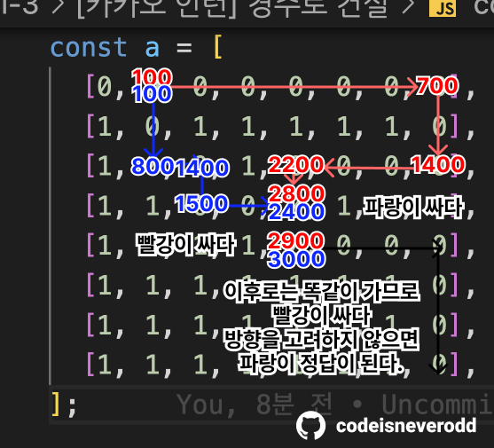Select the variable name 'a' in the declaration
494x448 pixels.
[x=153, y=48]
